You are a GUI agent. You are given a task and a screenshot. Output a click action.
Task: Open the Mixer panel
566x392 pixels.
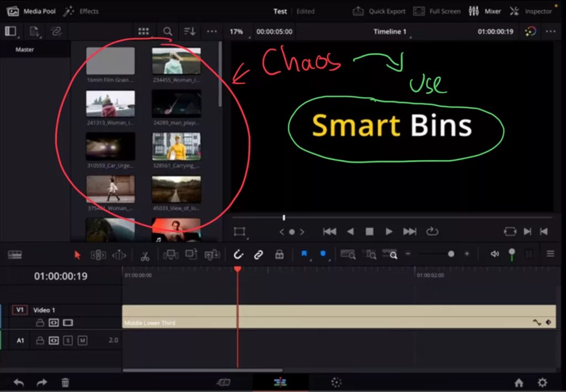(485, 10)
